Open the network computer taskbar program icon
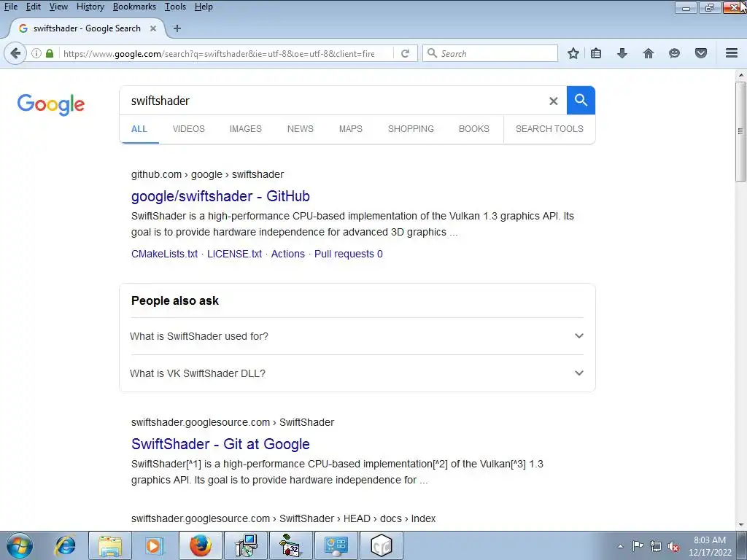The width and height of the screenshot is (747, 560). pyautogui.click(x=246, y=545)
